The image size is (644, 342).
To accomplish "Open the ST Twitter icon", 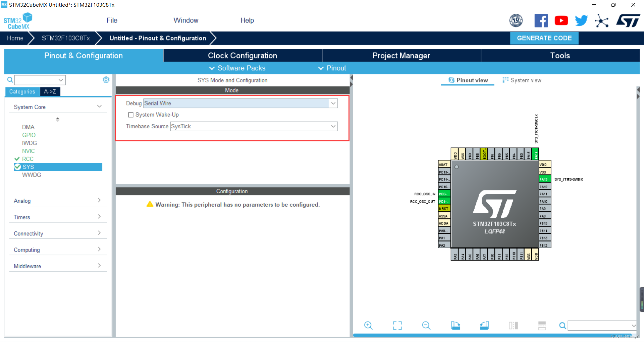I will coord(581,21).
